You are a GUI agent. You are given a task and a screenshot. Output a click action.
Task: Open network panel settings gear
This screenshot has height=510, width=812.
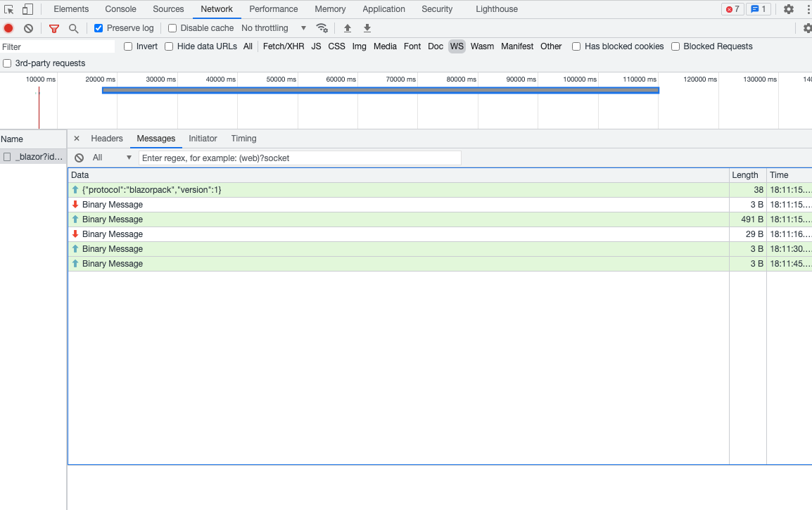click(x=807, y=28)
